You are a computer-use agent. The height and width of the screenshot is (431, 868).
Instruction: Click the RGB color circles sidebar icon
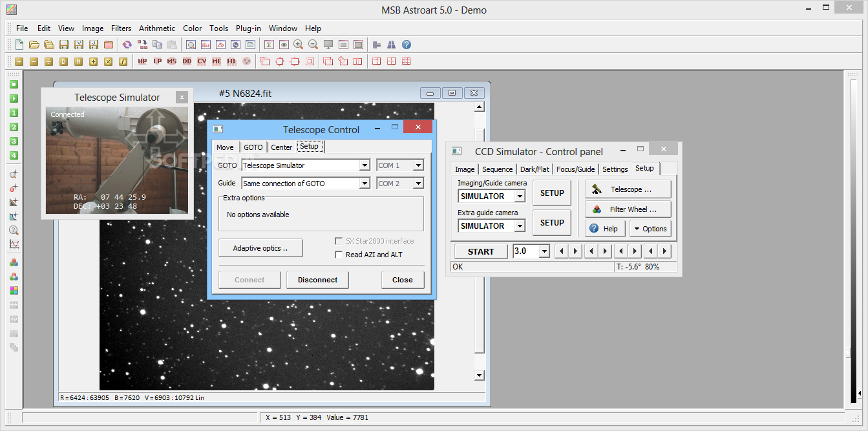14,262
